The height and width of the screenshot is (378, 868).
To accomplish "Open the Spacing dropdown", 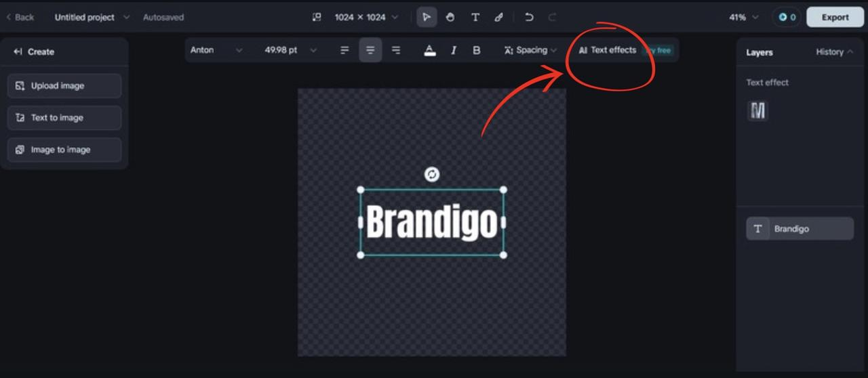I will pyautogui.click(x=530, y=50).
